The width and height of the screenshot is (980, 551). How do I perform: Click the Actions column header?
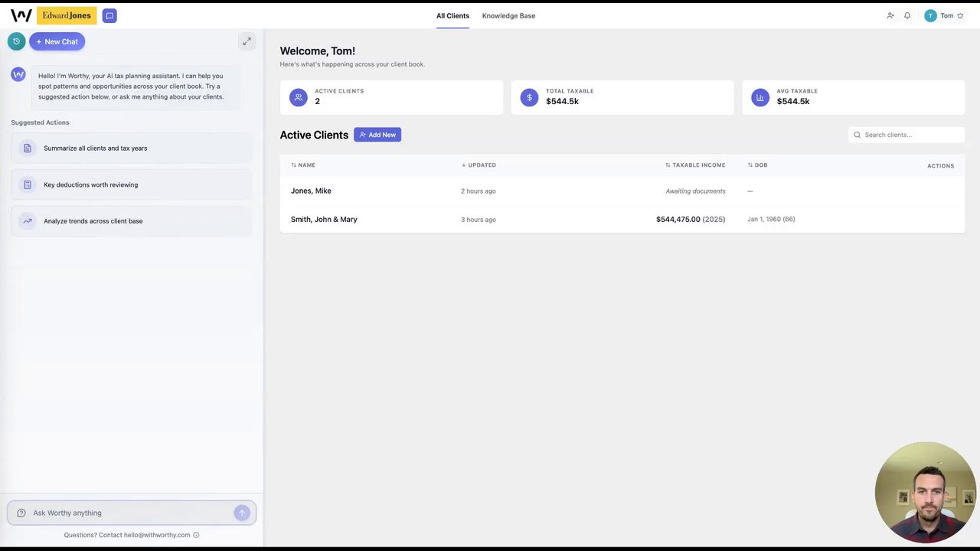(x=940, y=165)
